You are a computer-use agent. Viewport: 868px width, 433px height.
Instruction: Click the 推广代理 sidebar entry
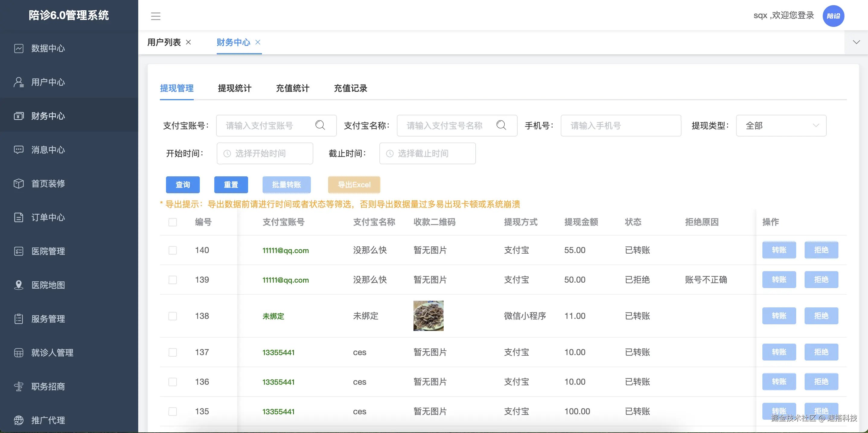point(47,420)
